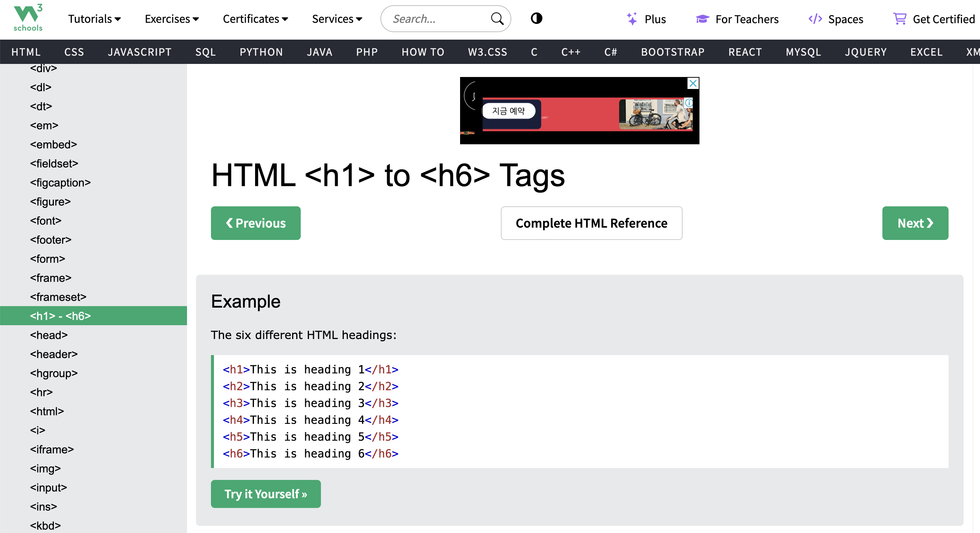Viewport: 980px width, 533px height.
Task: Open the EXCEL tab
Action: click(x=927, y=52)
